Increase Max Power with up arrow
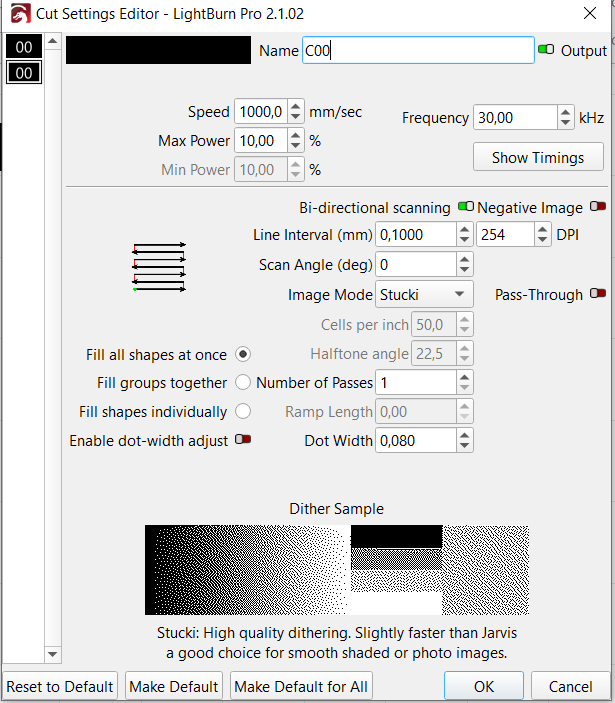 tap(295, 135)
